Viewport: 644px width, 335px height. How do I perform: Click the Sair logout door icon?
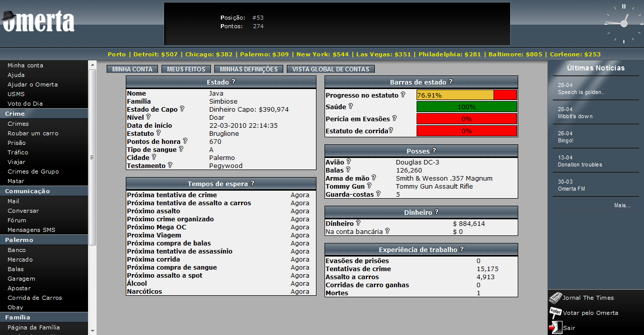(555, 327)
